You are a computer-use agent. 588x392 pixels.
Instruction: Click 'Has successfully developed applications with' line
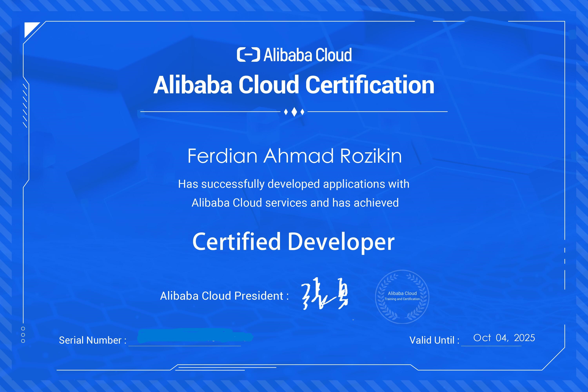(294, 184)
